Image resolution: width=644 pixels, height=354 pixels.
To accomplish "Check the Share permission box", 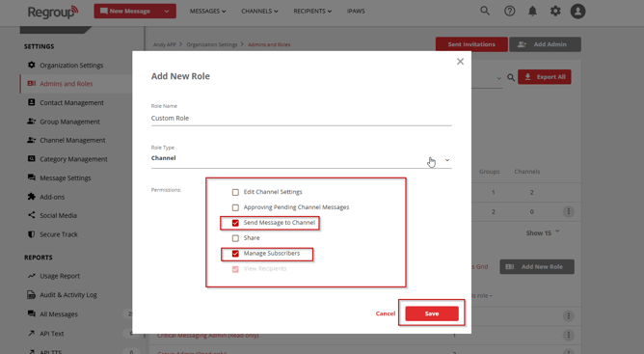I will coord(235,238).
